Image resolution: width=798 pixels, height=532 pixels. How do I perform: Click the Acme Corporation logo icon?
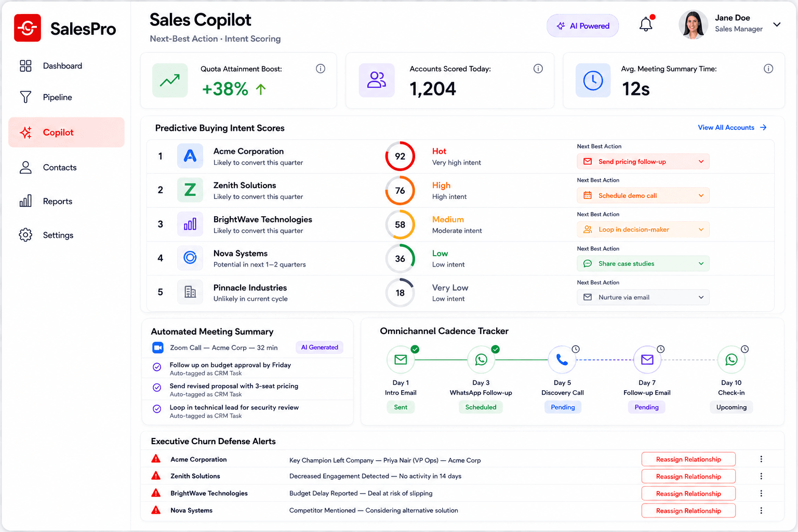click(x=190, y=156)
